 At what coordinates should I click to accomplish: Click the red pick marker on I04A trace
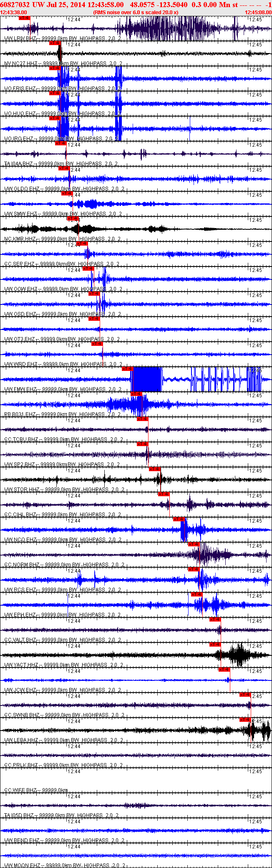(60, 143)
